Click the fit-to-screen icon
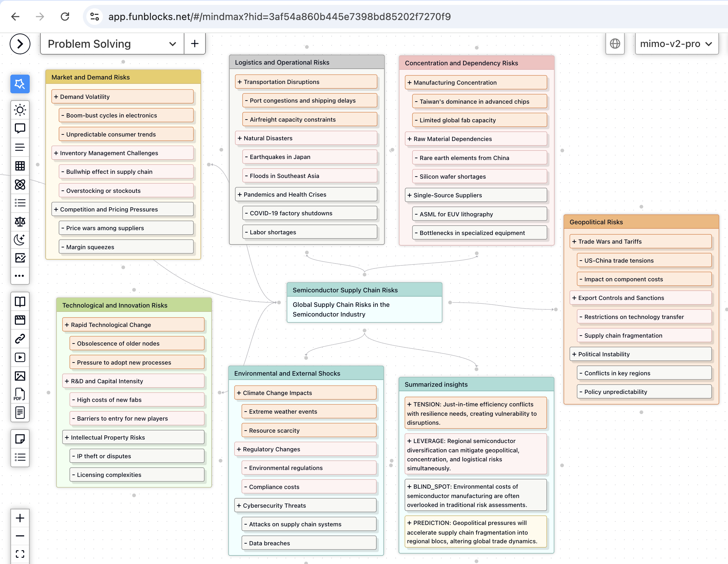The height and width of the screenshot is (564, 728). click(20, 554)
